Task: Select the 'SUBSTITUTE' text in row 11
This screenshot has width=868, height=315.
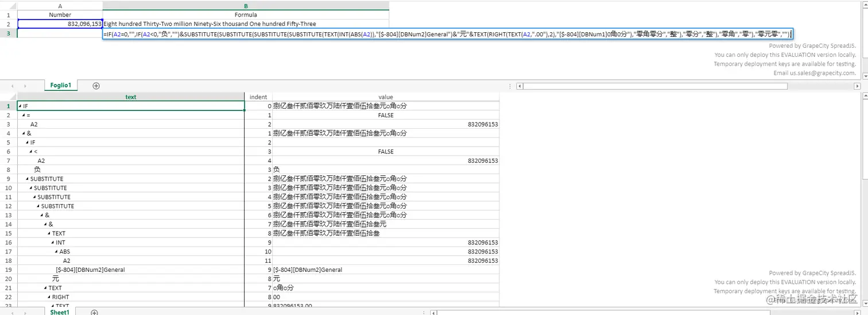Action: [54, 197]
